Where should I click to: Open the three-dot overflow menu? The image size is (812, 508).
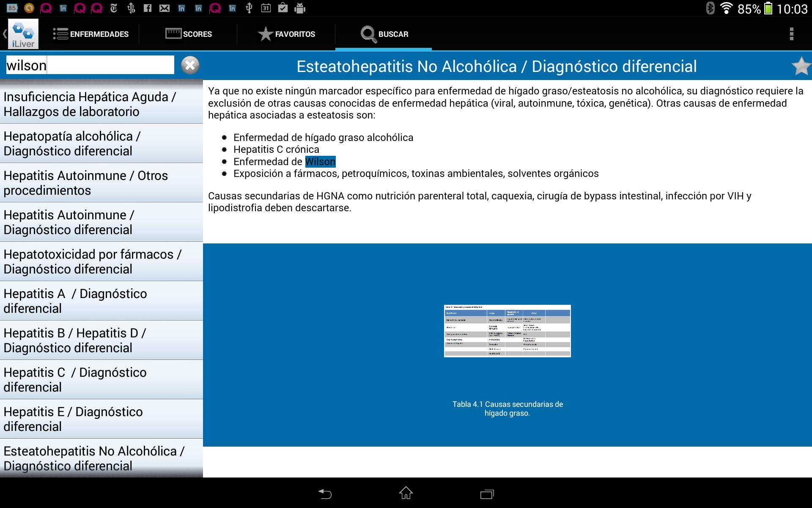pyautogui.click(x=791, y=34)
